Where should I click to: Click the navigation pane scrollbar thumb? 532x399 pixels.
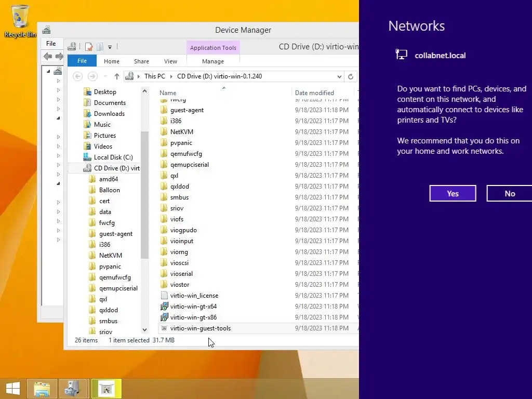[x=144, y=195]
